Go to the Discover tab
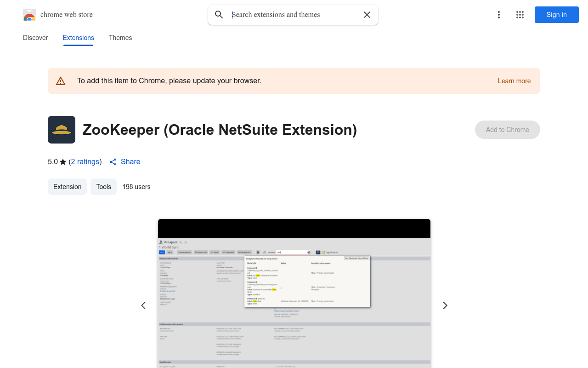 (x=35, y=38)
